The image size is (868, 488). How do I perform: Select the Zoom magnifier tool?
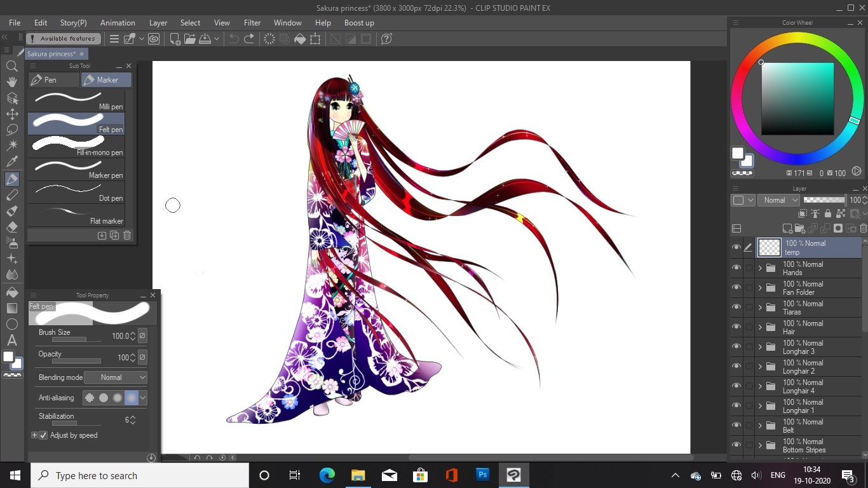(11, 66)
